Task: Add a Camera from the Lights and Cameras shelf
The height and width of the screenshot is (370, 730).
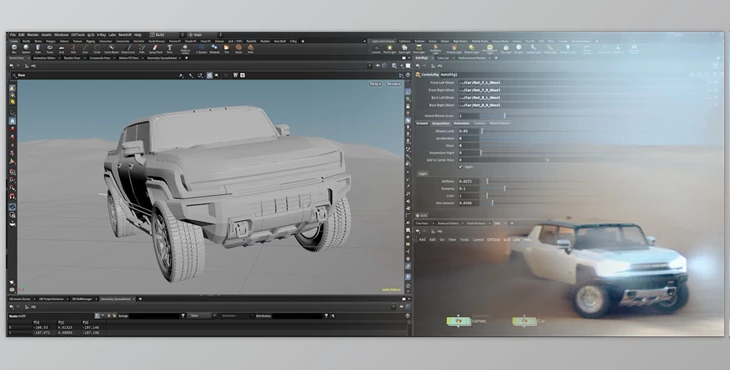Action: pyautogui.click(x=376, y=48)
